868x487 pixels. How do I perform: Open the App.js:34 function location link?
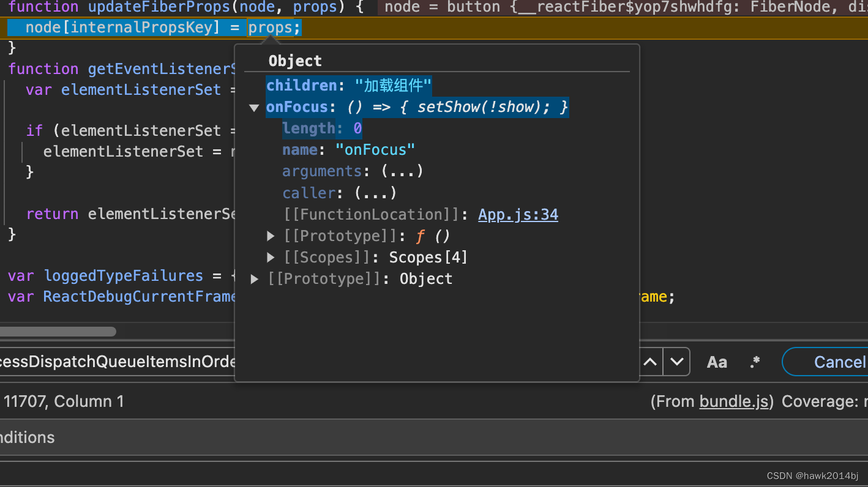pyautogui.click(x=518, y=215)
